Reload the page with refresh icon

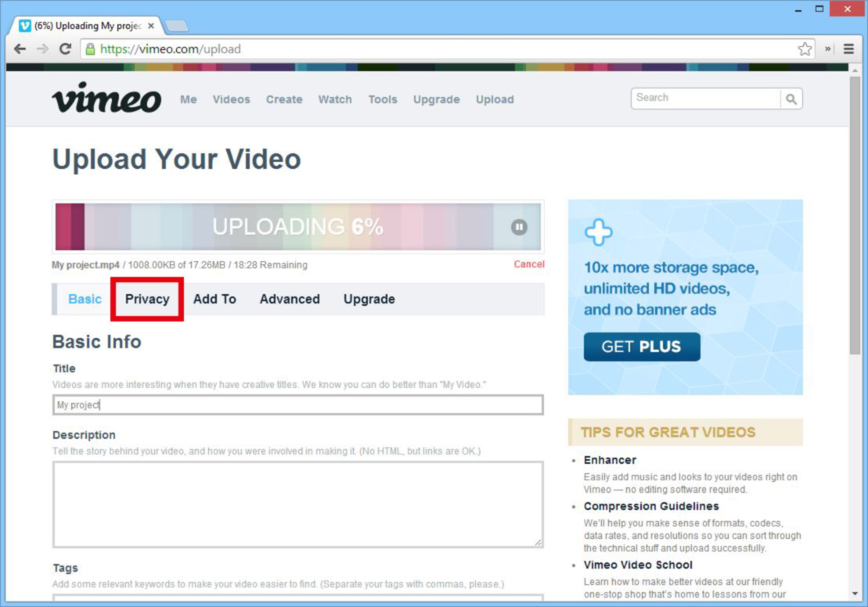coord(65,48)
